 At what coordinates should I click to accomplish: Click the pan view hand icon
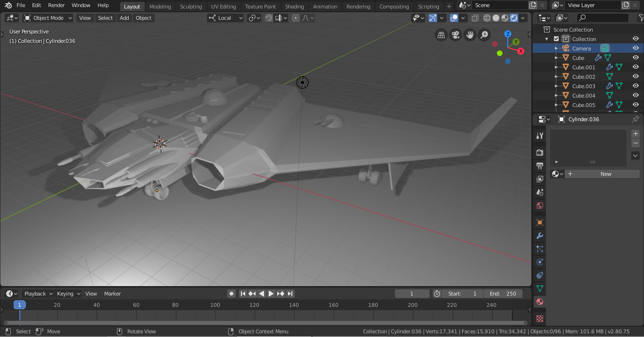(x=470, y=35)
